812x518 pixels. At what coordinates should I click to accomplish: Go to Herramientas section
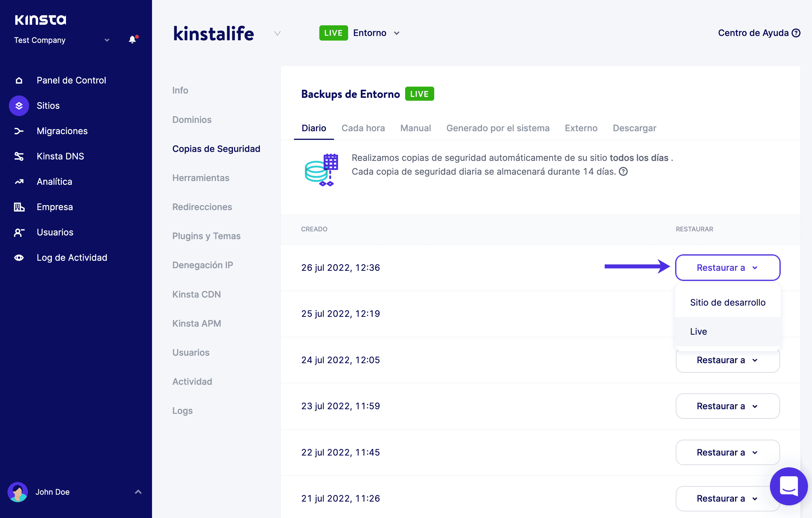coord(201,178)
